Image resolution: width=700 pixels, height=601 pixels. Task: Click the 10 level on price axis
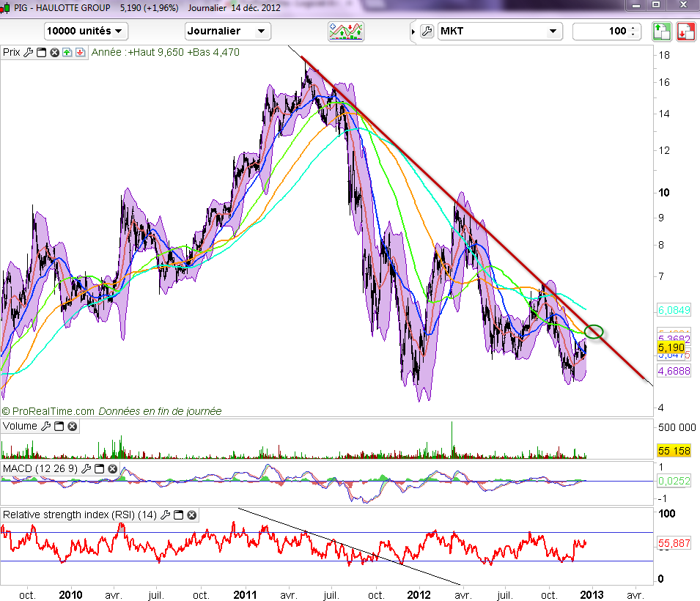(664, 193)
